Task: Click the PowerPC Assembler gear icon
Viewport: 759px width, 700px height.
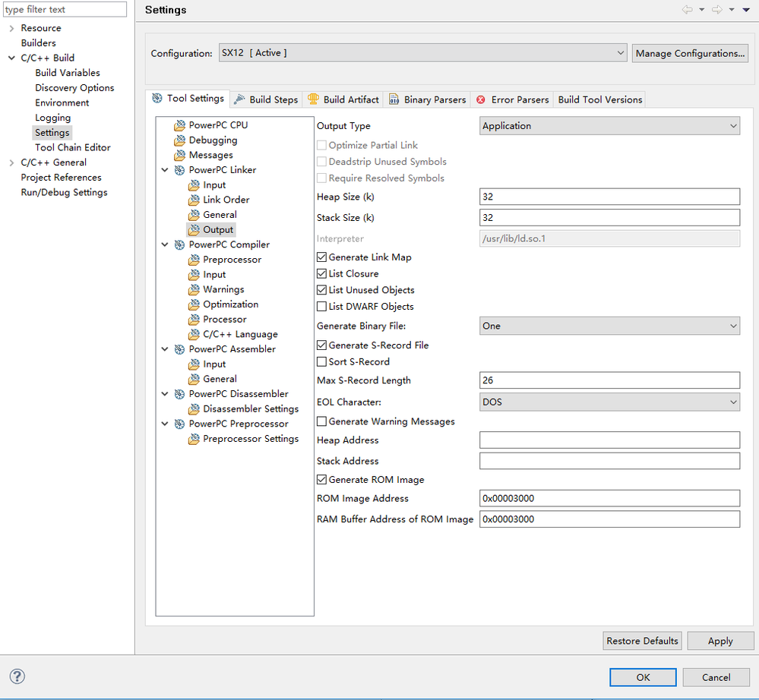Action: (x=179, y=349)
